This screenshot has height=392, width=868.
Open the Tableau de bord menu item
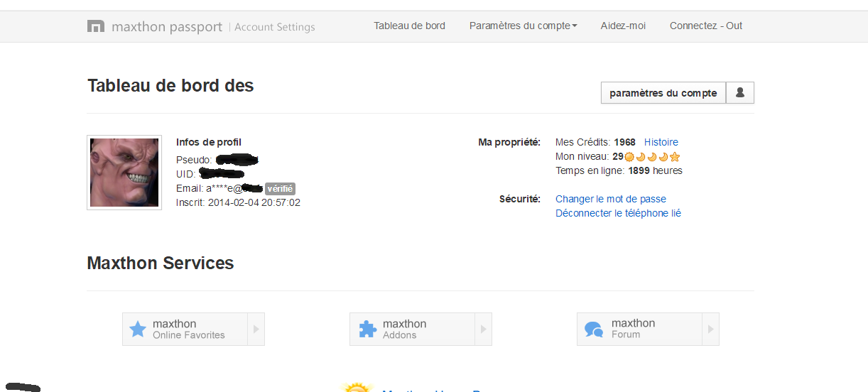click(410, 26)
